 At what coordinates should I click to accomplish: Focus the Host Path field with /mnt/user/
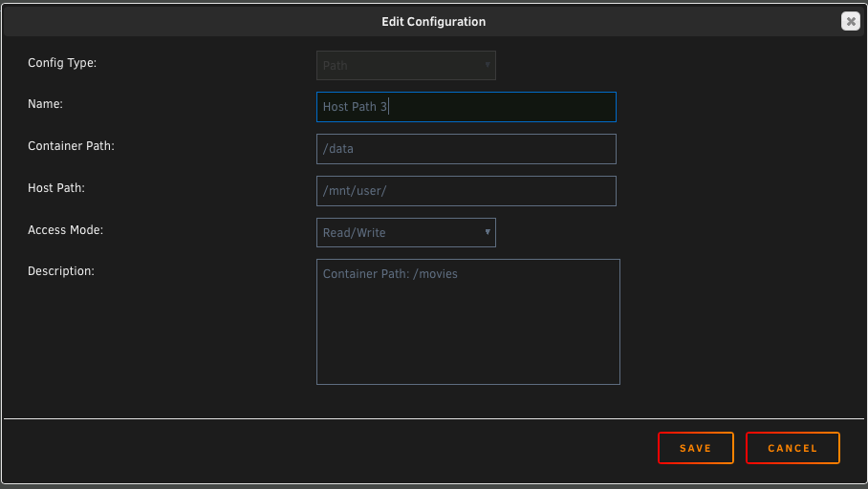pyautogui.click(x=467, y=191)
